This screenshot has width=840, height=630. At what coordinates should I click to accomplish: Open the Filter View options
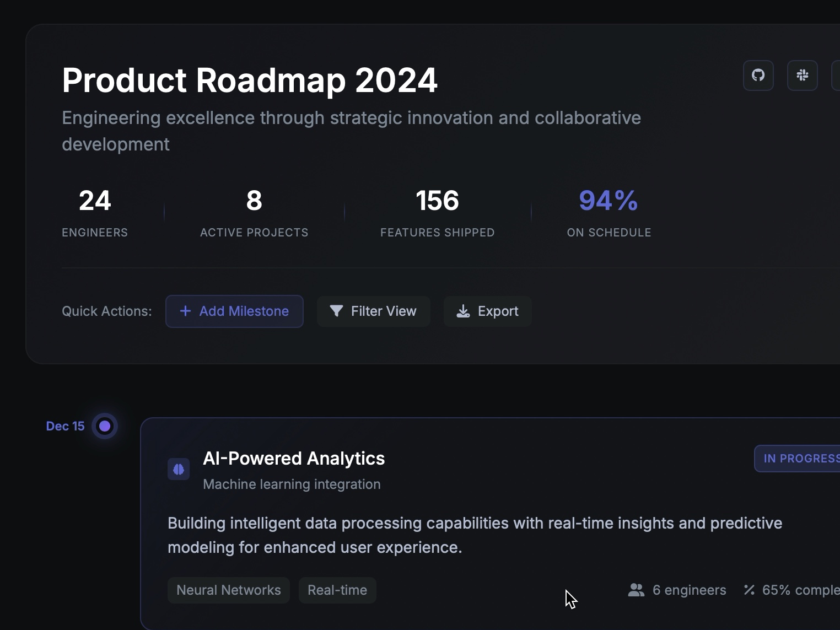coord(373,311)
